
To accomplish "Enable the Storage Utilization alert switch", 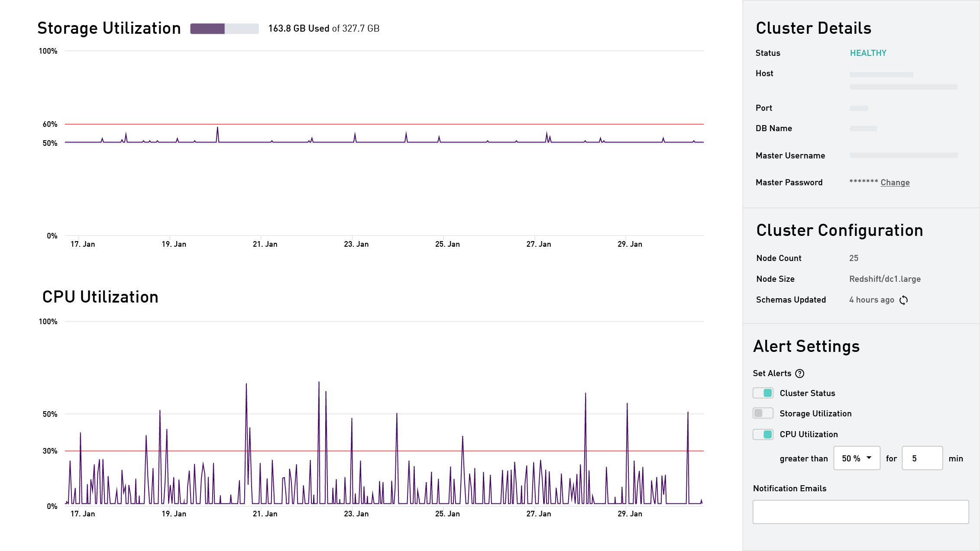I will (x=763, y=413).
